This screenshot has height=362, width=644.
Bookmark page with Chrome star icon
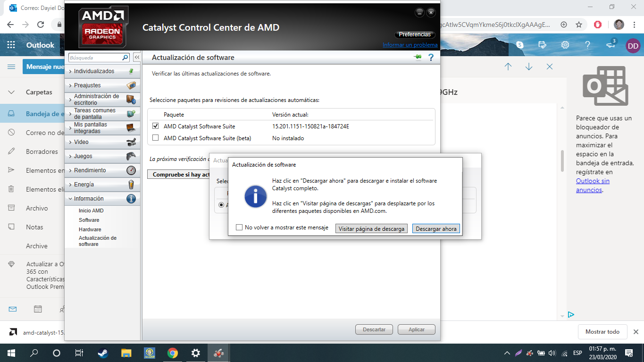[579, 25]
